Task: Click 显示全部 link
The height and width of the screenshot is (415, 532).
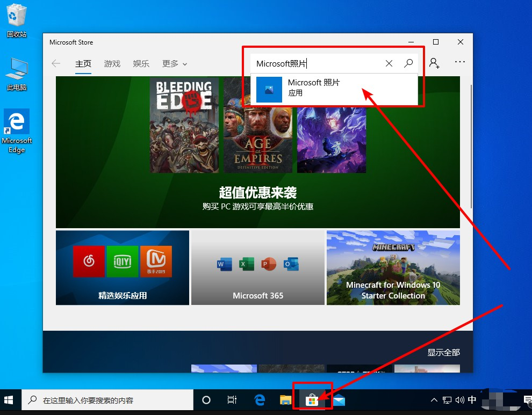Action: [x=443, y=353]
